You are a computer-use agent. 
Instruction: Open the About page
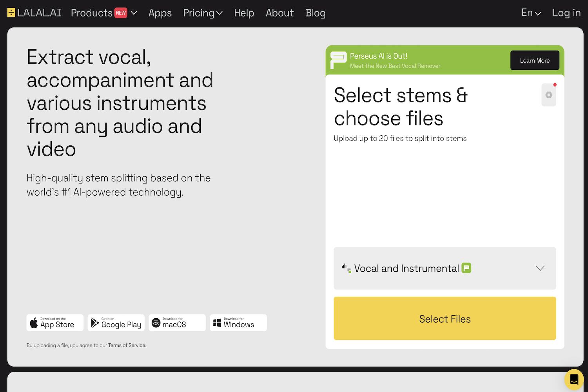(x=279, y=13)
